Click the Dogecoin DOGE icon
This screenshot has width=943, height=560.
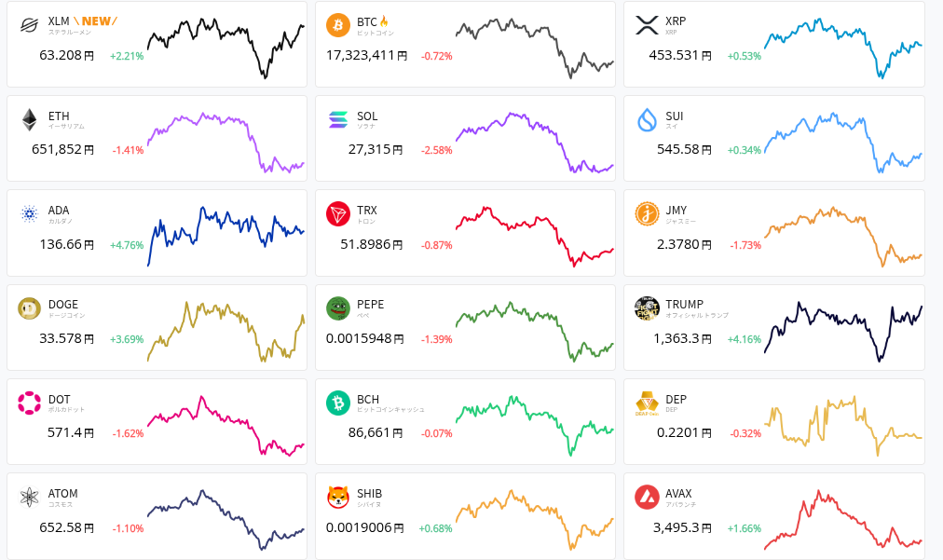(31, 308)
